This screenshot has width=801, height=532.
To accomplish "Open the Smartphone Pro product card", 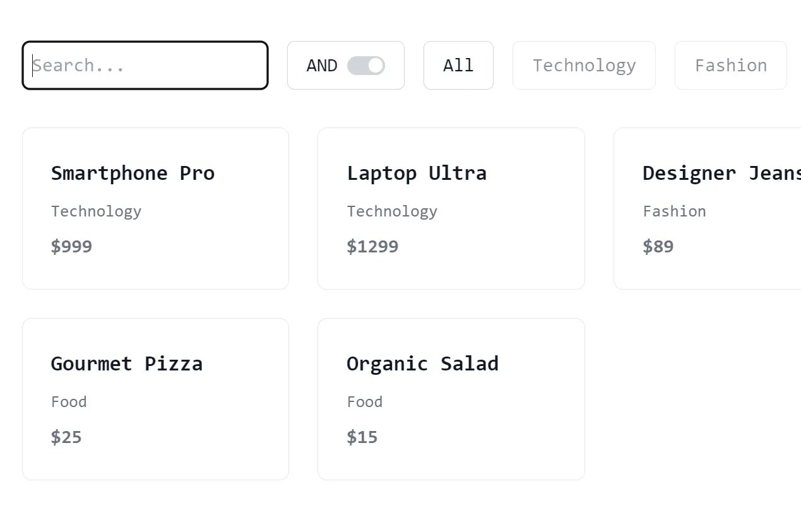I will point(155,208).
